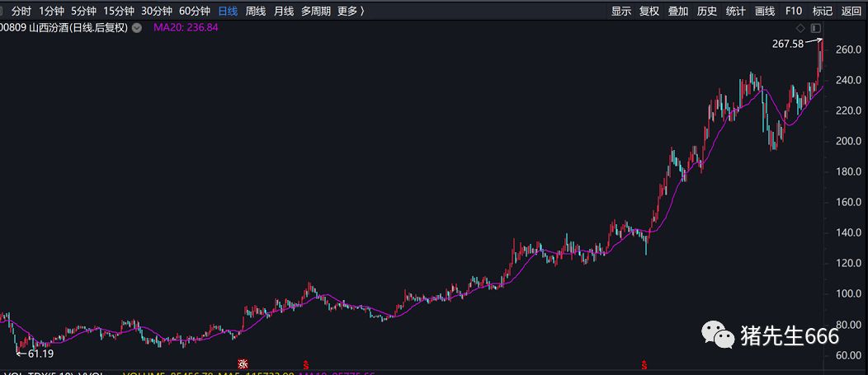
Task: Select the 30分钟 period
Action: click(157, 11)
